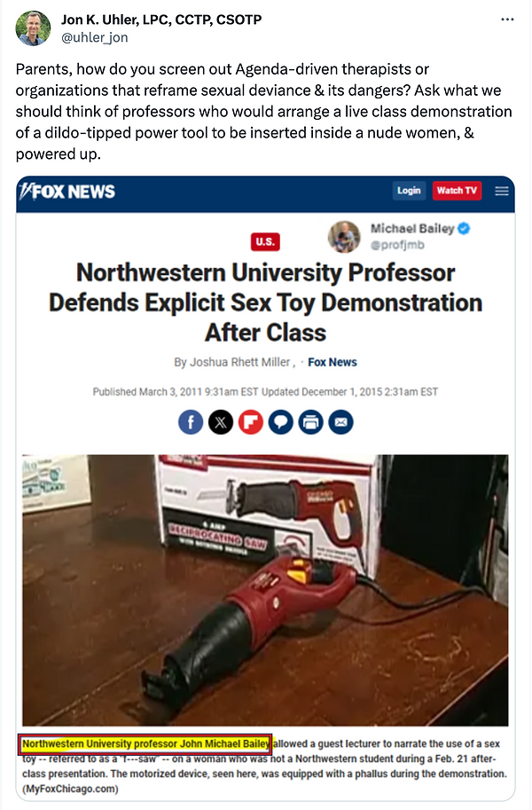Open the Fox News author link
532x810 pixels.
coord(332,362)
